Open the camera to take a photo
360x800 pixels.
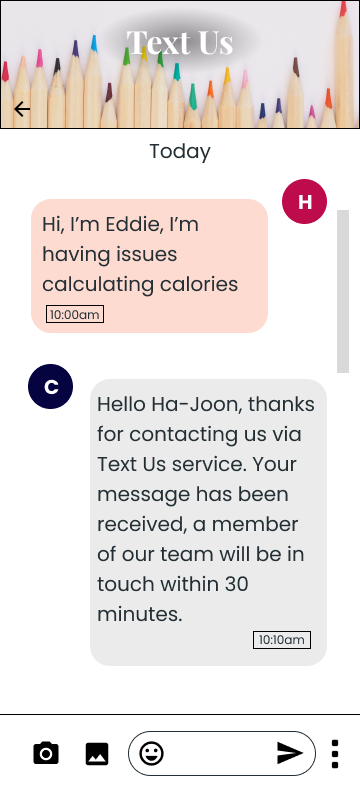tap(46, 753)
